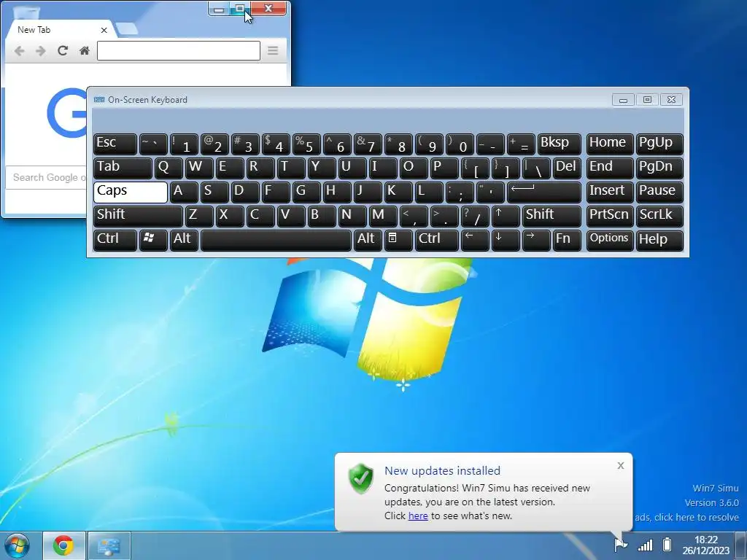Go to the browser home page icon
747x560 pixels.
85,50
